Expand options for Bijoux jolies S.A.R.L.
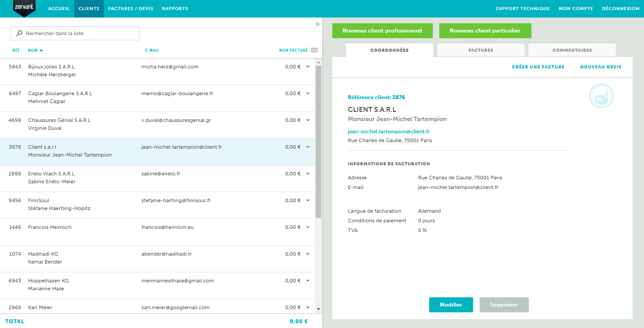 coord(308,67)
